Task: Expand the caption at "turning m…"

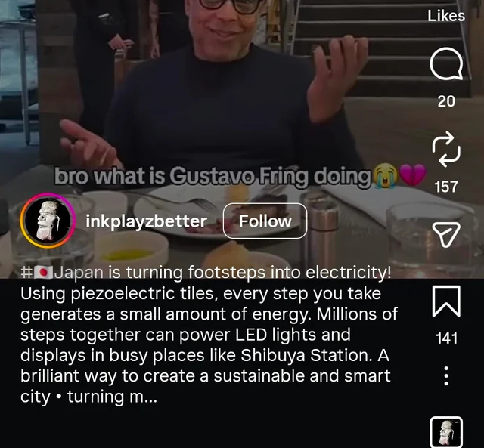Action: pyautogui.click(x=113, y=397)
